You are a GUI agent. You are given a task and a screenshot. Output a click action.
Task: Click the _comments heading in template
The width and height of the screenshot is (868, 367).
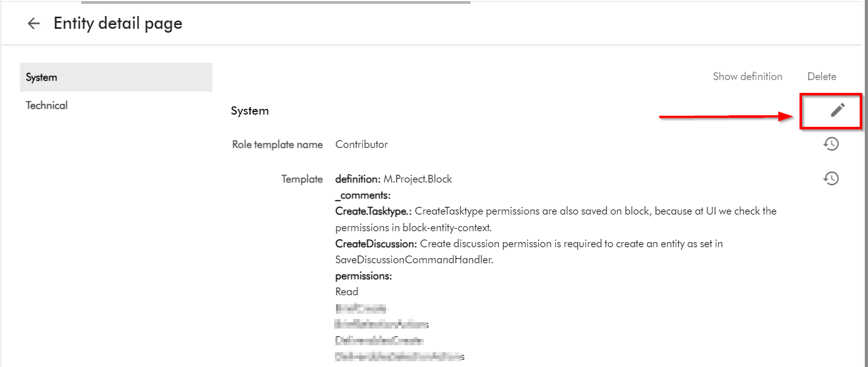362,195
